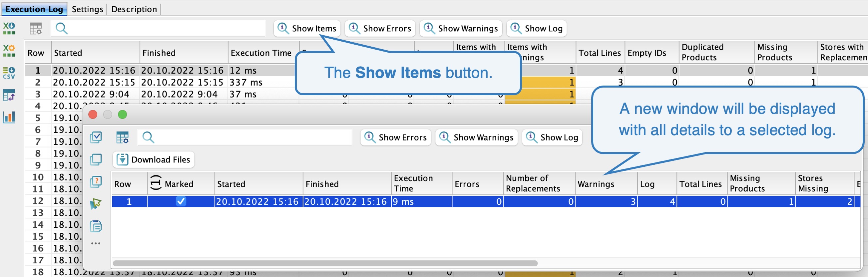The height and width of the screenshot is (277, 868).
Task: Sort popup table by Started column
Action: [259, 184]
